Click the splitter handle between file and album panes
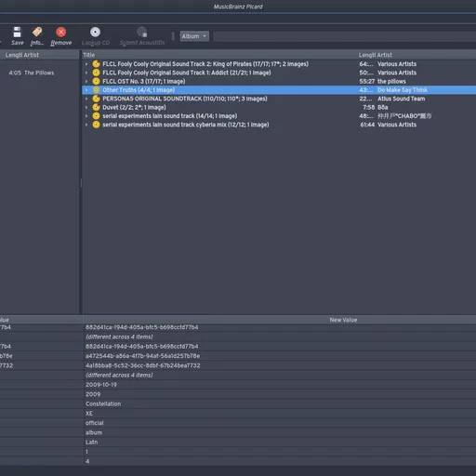This screenshot has height=476, width=476. tap(81, 183)
